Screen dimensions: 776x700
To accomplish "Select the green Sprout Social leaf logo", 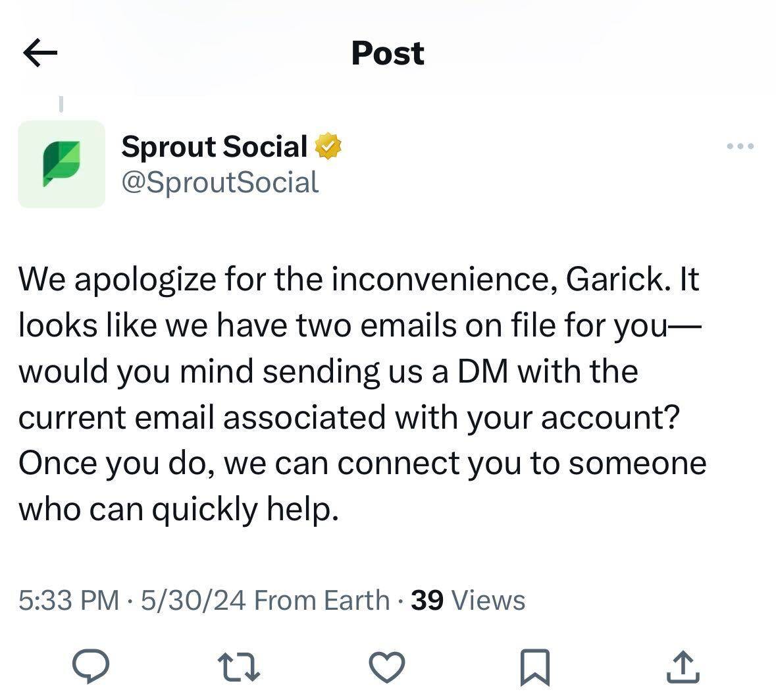I will (62, 163).
